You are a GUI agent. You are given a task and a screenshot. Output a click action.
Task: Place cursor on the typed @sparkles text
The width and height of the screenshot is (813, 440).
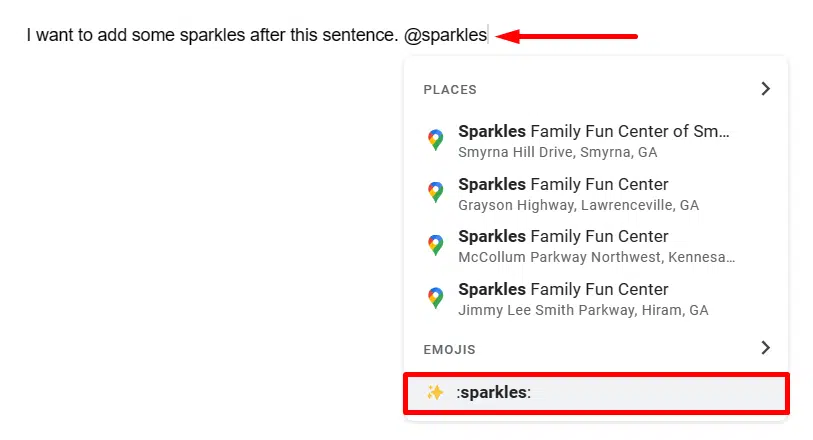(x=446, y=36)
